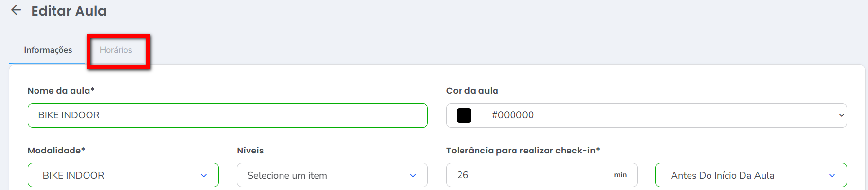Image resolution: width=868 pixels, height=190 pixels.
Task: Click the 'min' unit suffix in the tolerance field
Action: pyautogui.click(x=620, y=175)
